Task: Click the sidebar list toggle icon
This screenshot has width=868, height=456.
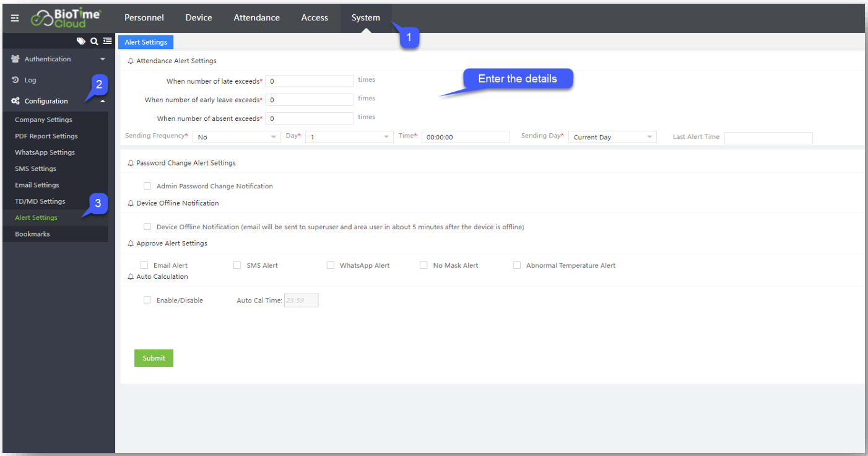Action: pos(107,42)
